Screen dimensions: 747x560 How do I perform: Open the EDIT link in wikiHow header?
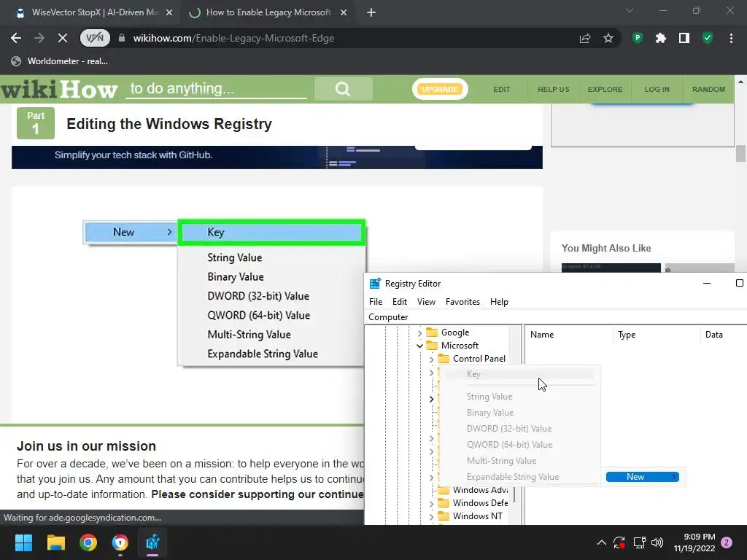click(502, 89)
